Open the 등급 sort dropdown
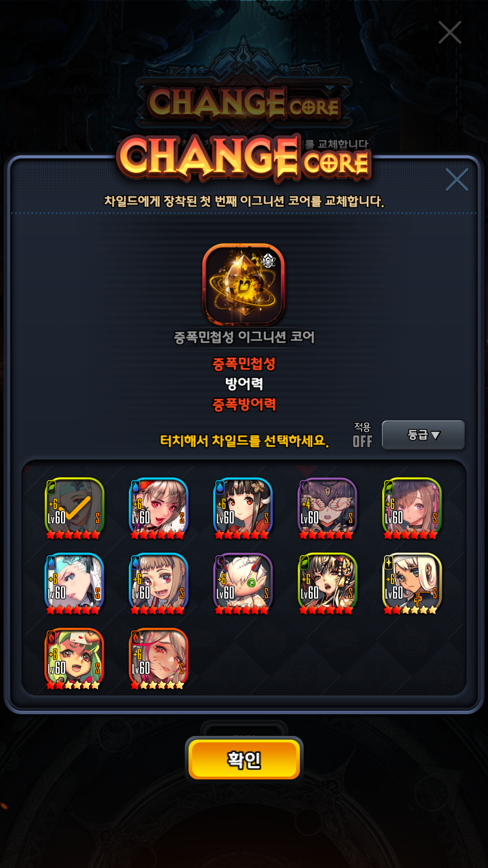Viewport: 488px width, 868px height. coord(423,435)
